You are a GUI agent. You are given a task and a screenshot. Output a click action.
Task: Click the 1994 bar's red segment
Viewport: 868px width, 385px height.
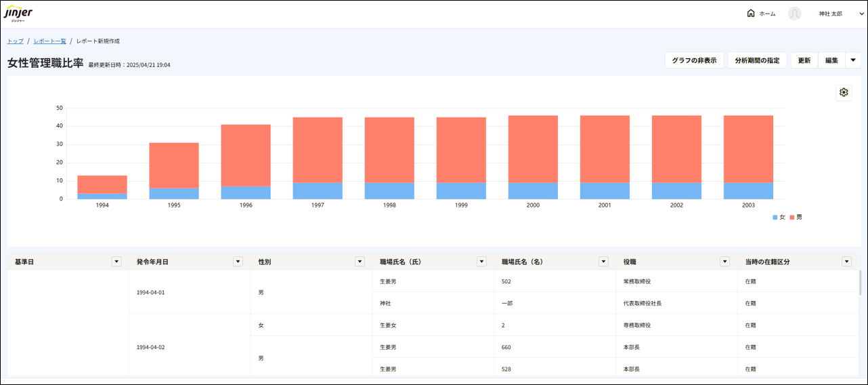[102, 184]
